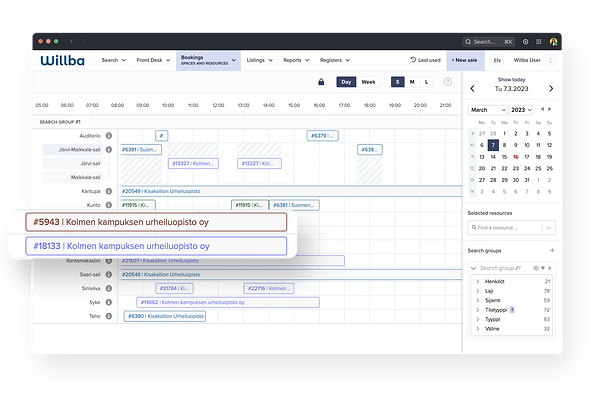Expand the Väline filter
This screenshot has height=414, width=600.
[x=478, y=329]
